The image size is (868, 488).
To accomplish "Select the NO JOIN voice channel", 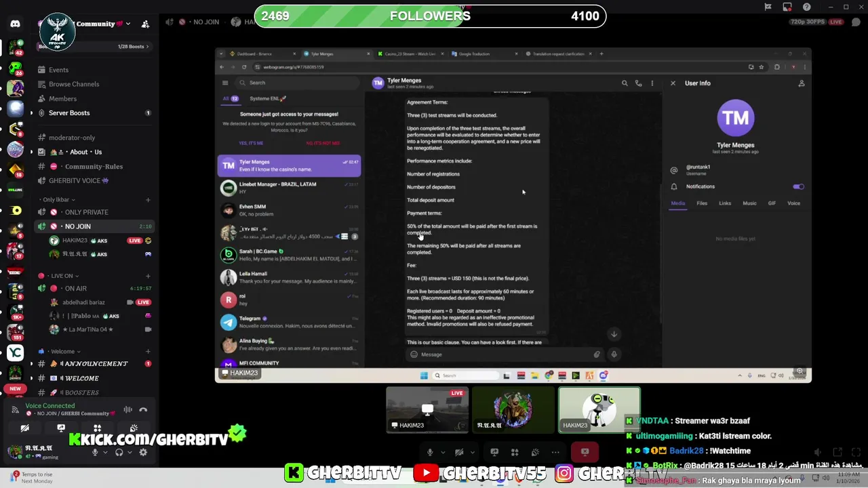I will pyautogui.click(x=95, y=226).
